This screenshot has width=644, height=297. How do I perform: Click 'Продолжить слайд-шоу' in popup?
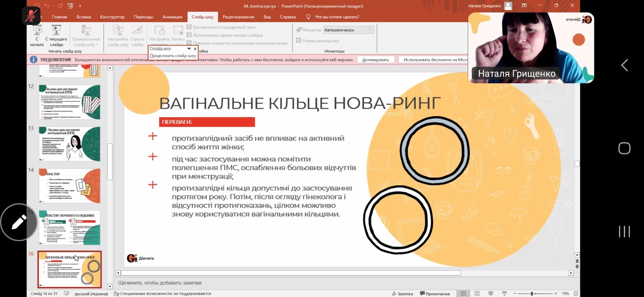click(x=173, y=56)
